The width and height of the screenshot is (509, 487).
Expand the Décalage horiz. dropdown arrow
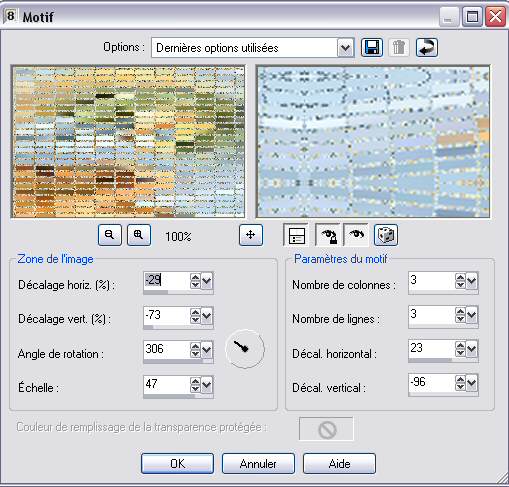[x=207, y=281]
